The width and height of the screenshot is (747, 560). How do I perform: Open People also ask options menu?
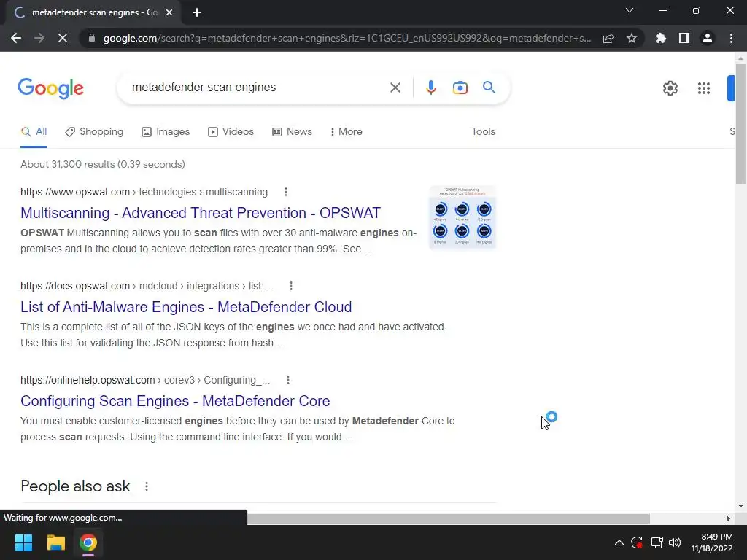pos(147,486)
